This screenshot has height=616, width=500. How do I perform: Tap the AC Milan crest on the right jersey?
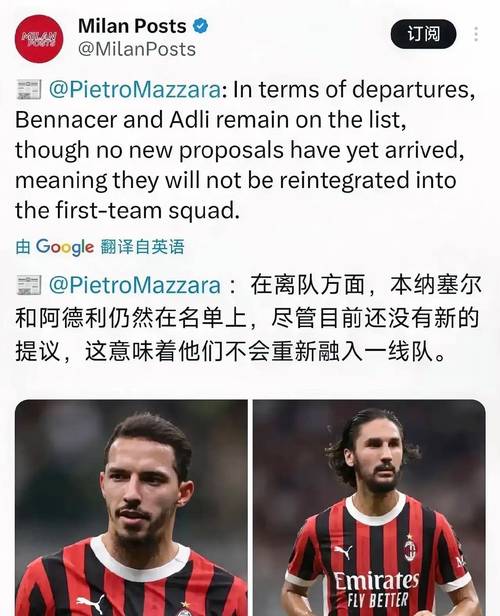tap(410, 548)
